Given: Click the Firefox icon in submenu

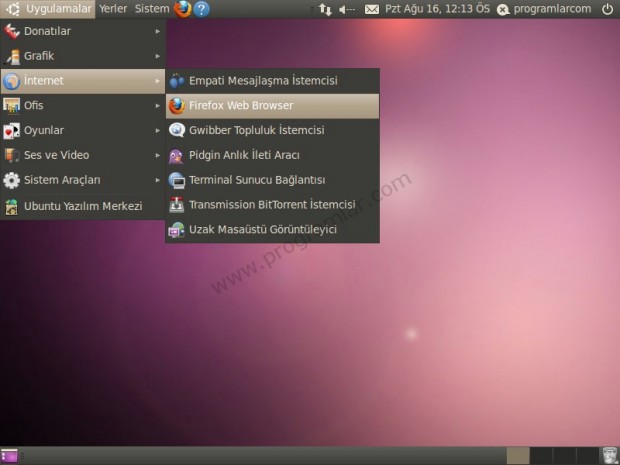Looking at the screenshot, I should (x=177, y=106).
